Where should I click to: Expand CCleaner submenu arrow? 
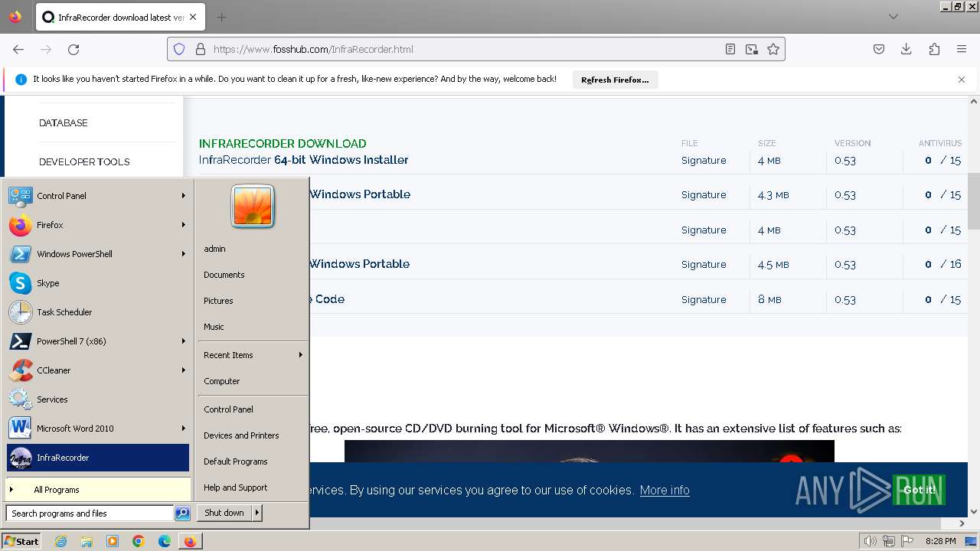tap(183, 370)
